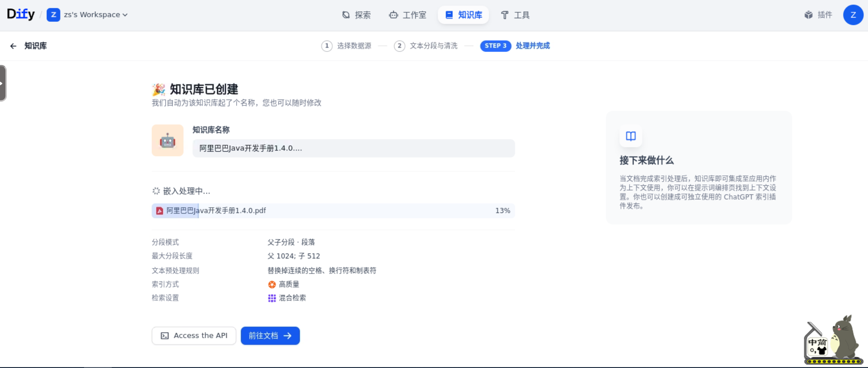This screenshot has width=868, height=368.
Task: Click the 混合检索 grid icon
Action: tap(272, 298)
